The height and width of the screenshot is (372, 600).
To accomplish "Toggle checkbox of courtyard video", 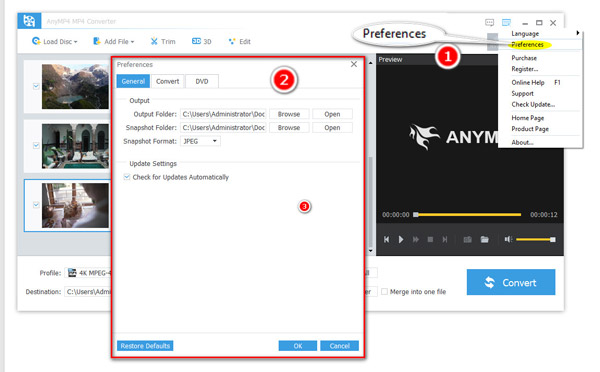I will point(36,145).
